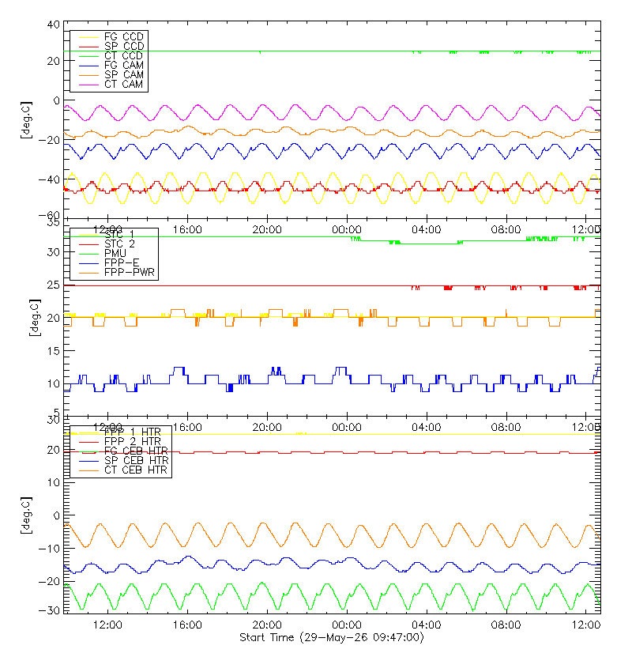Click the FG CAM blue legend line
Screen dimensions: 632x672
pos(88,66)
